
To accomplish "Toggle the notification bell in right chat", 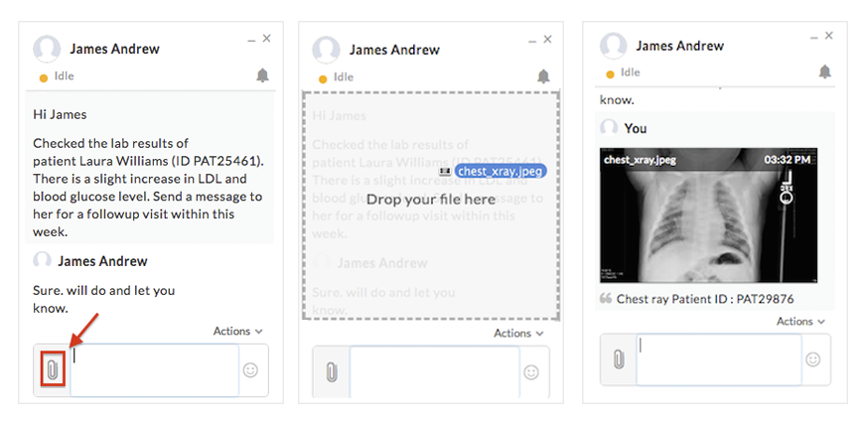I will [824, 71].
